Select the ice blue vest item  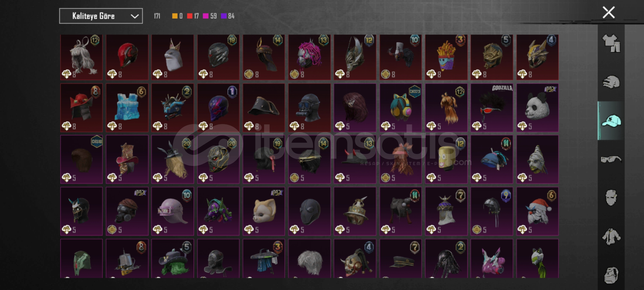[x=127, y=108]
